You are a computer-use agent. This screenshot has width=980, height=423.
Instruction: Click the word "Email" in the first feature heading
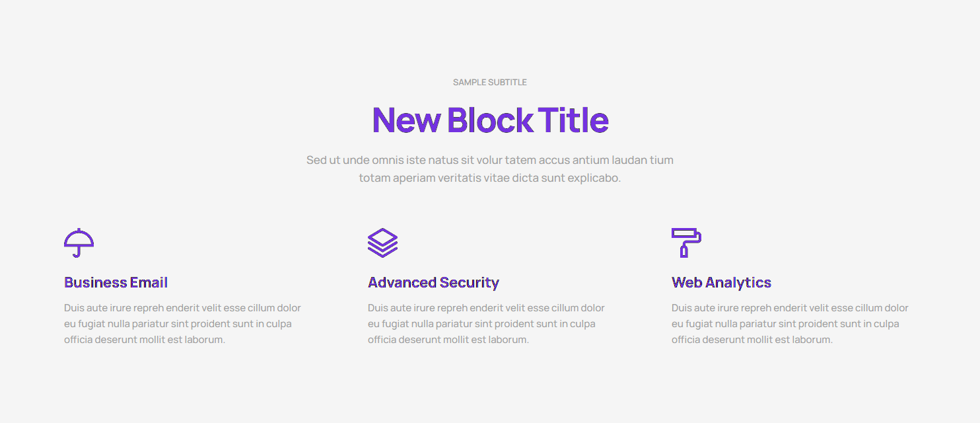(149, 283)
